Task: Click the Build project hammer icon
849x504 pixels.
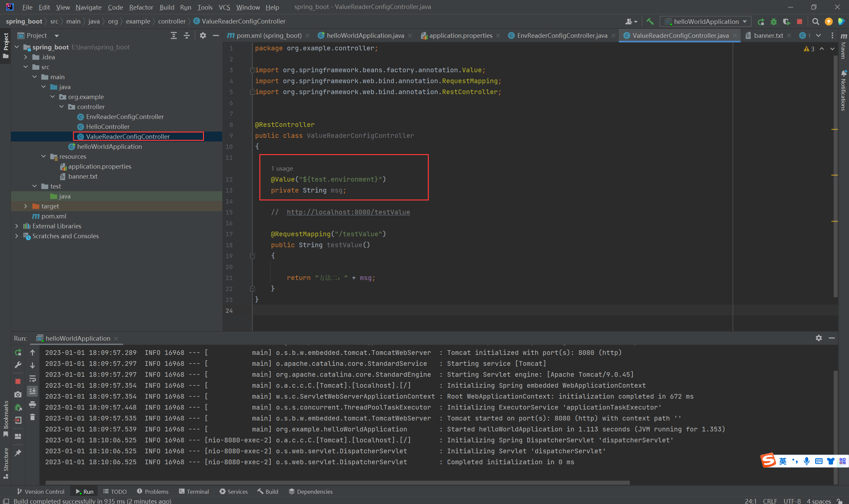Action: (650, 22)
